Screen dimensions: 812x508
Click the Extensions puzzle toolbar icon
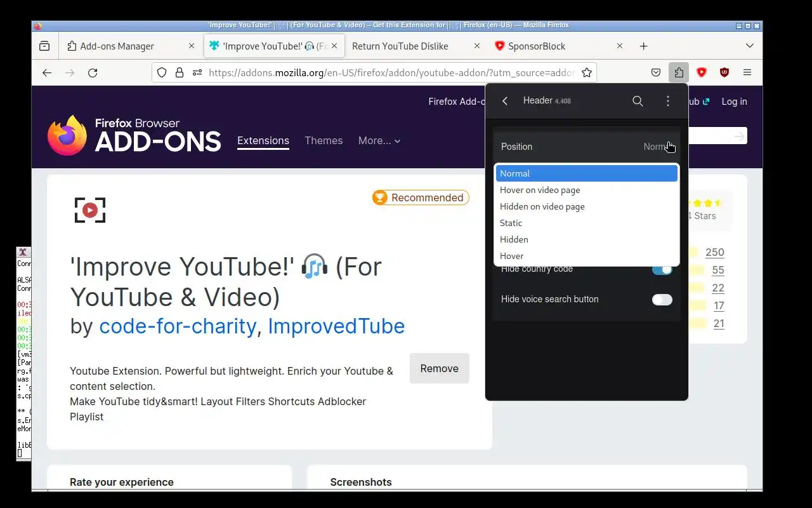tap(679, 72)
